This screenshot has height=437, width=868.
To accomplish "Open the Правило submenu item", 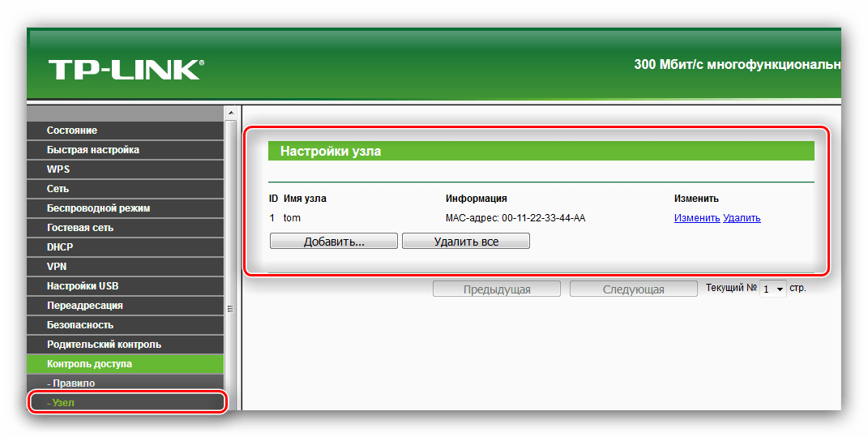I will point(71,383).
